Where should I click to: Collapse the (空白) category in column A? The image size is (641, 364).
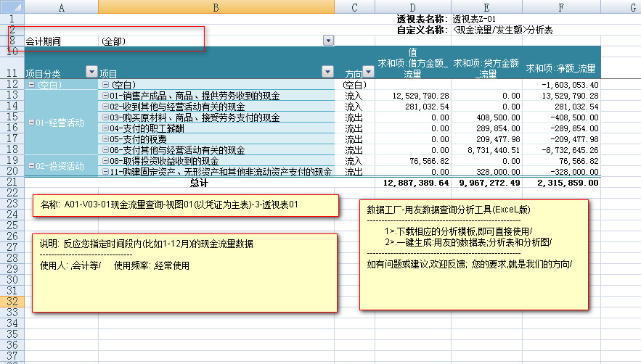click(30, 85)
